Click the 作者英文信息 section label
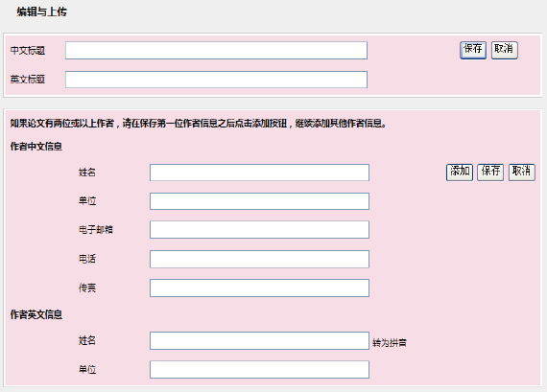 point(36,314)
